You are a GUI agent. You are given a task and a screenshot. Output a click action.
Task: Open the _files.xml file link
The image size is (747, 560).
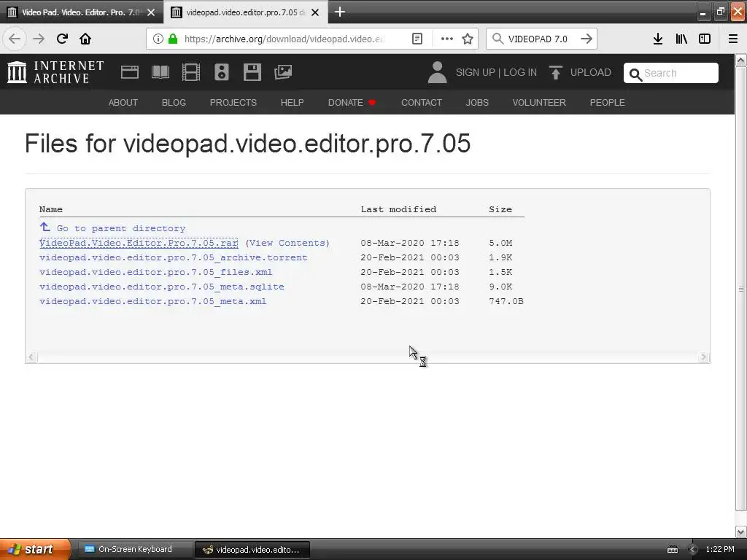pos(156,273)
